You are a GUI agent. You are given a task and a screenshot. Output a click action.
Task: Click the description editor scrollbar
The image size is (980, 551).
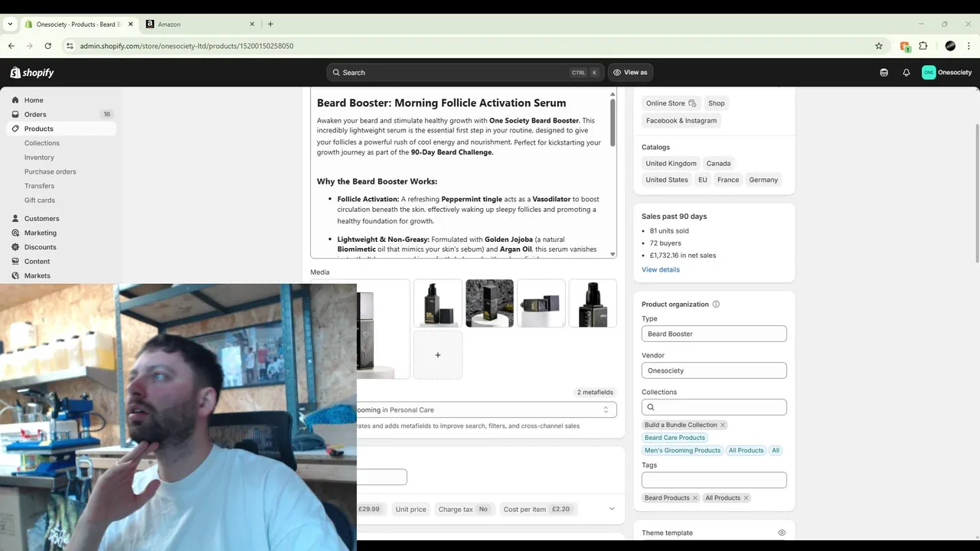click(x=612, y=121)
